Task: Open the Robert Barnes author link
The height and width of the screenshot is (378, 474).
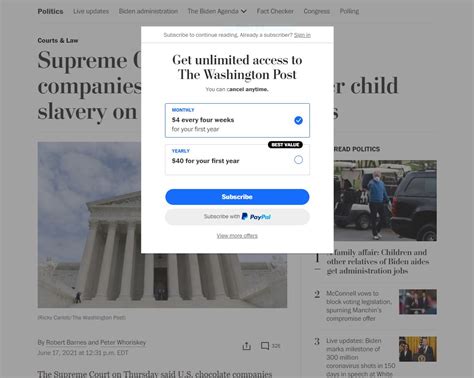Action: [x=66, y=342]
